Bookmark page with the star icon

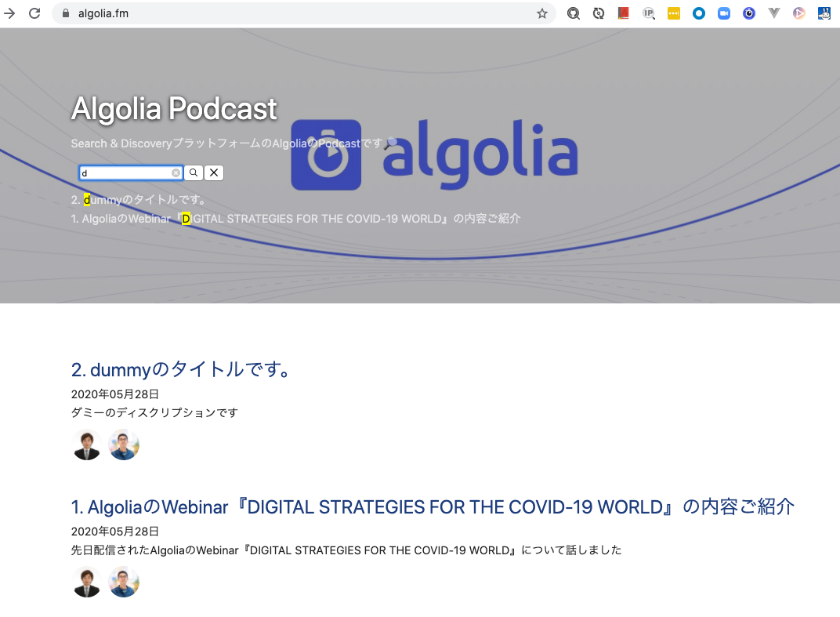[x=542, y=13]
